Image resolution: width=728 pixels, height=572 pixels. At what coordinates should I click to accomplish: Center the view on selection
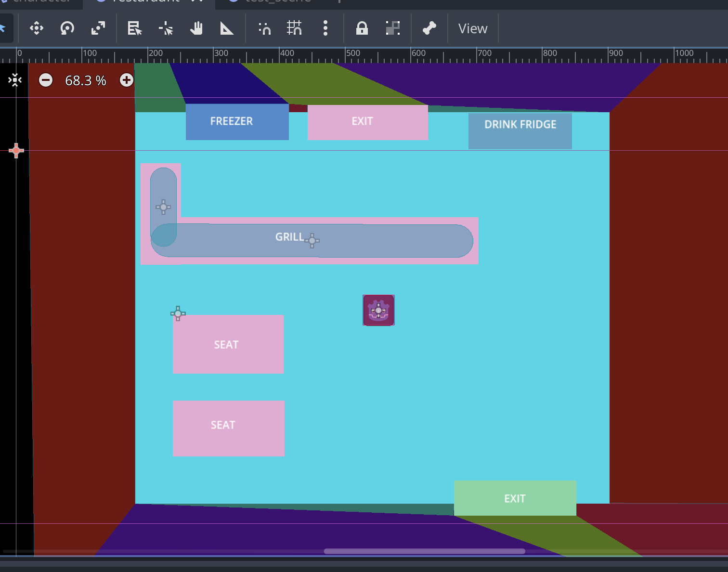pyautogui.click(x=15, y=80)
